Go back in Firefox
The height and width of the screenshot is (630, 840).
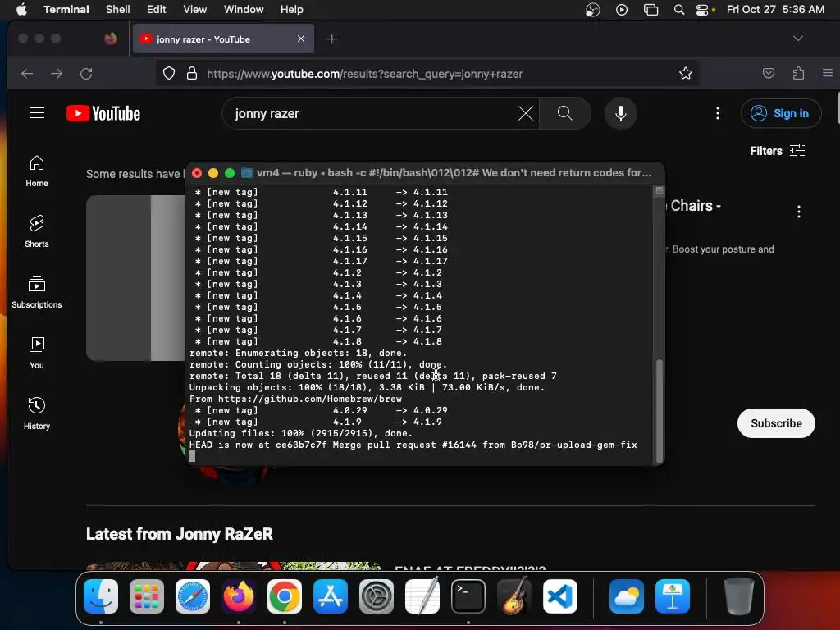point(27,73)
